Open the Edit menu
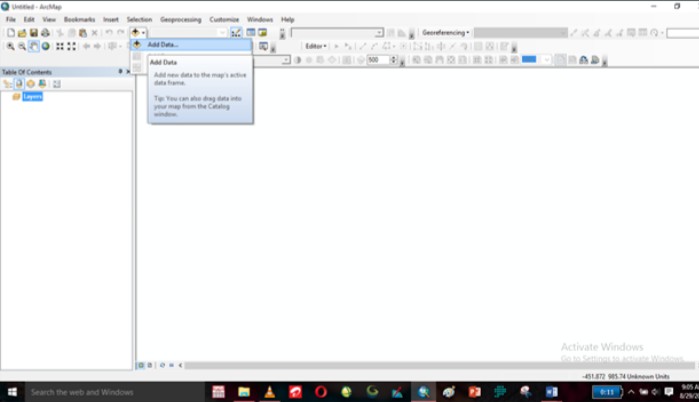This screenshot has height=402, width=699. pos(29,20)
